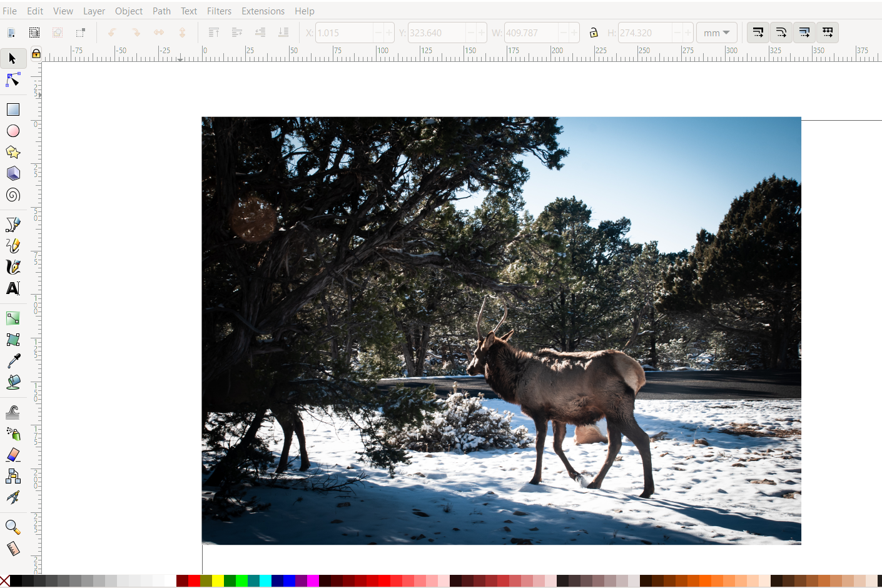Open the Object menu
Image resolution: width=882 pixels, height=588 pixels.
pyautogui.click(x=129, y=11)
